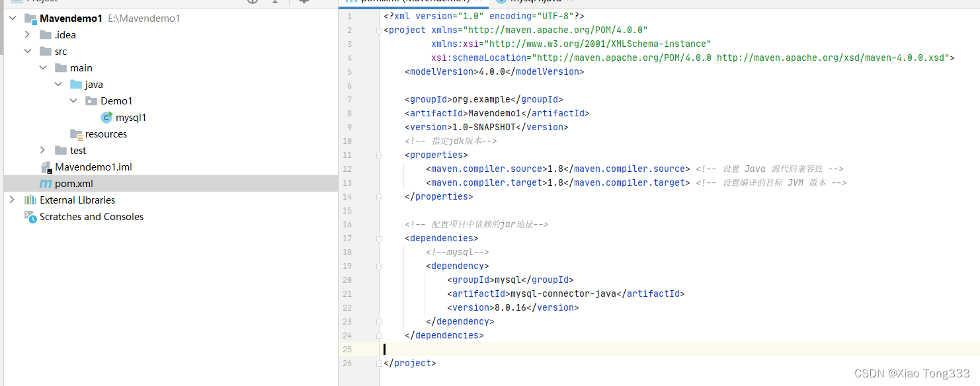Click the Scratches and Consoles icon
This screenshot has height=386, width=980.
click(x=30, y=216)
